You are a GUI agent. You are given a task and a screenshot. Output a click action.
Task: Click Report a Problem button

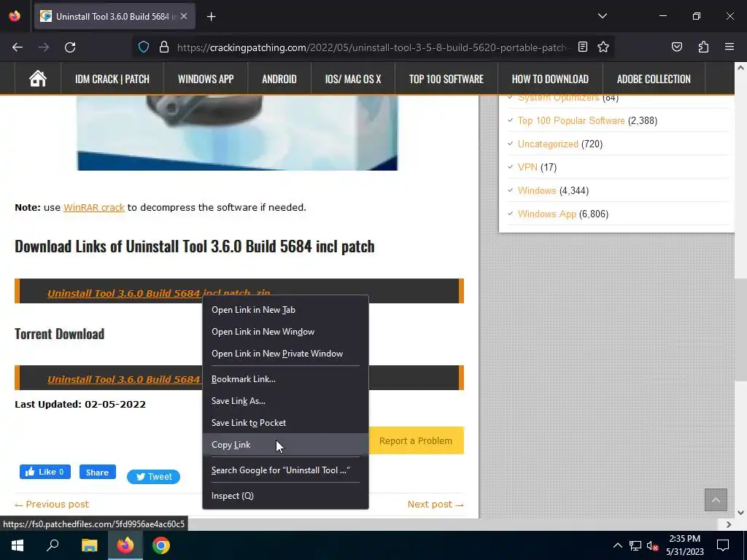[x=415, y=441]
